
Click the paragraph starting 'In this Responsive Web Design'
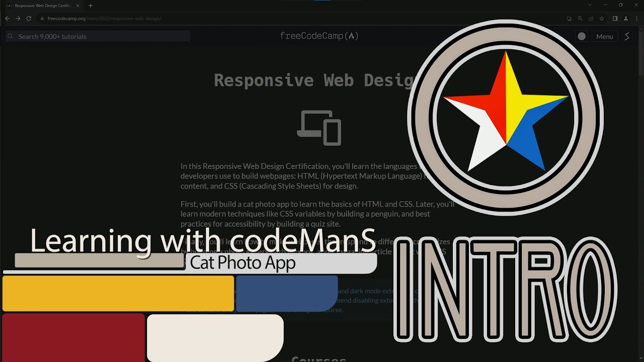click(x=304, y=176)
